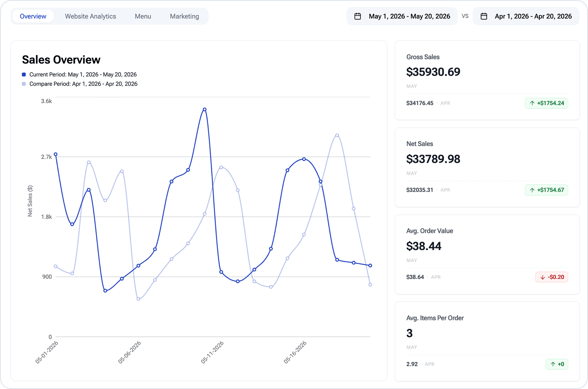The width and height of the screenshot is (588, 389).
Task: Click the highest light blue peak data point
Action: click(337, 135)
